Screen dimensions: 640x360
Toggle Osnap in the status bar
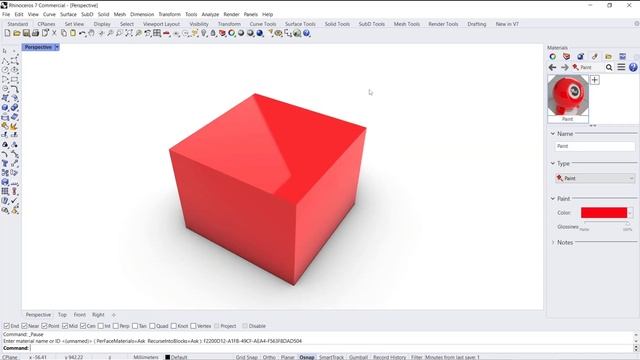pyautogui.click(x=307, y=357)
